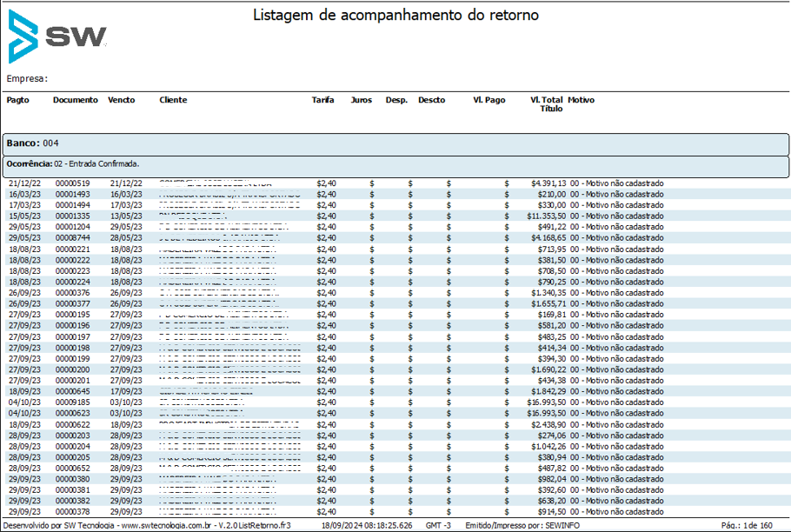Click document number 00000205

pos(73,457)
